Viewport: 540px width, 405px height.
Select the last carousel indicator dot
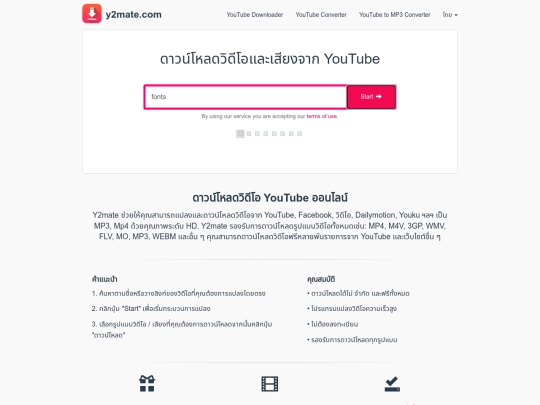(299, 134)
